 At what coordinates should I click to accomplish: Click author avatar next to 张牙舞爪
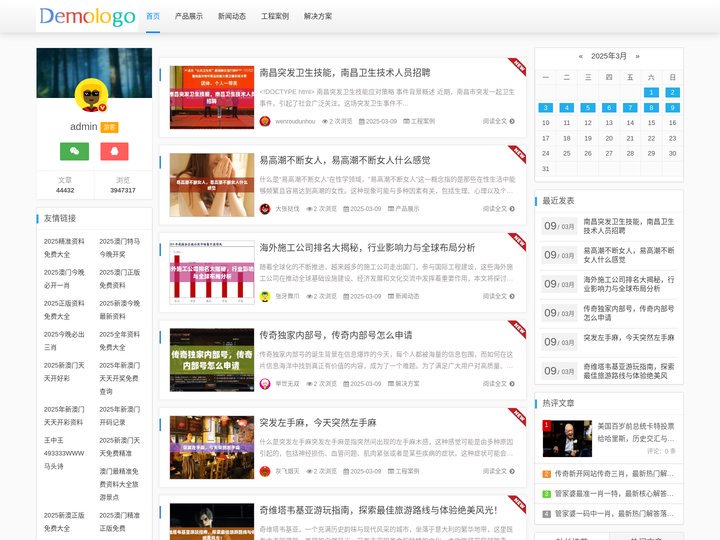(x=265, y=296)
